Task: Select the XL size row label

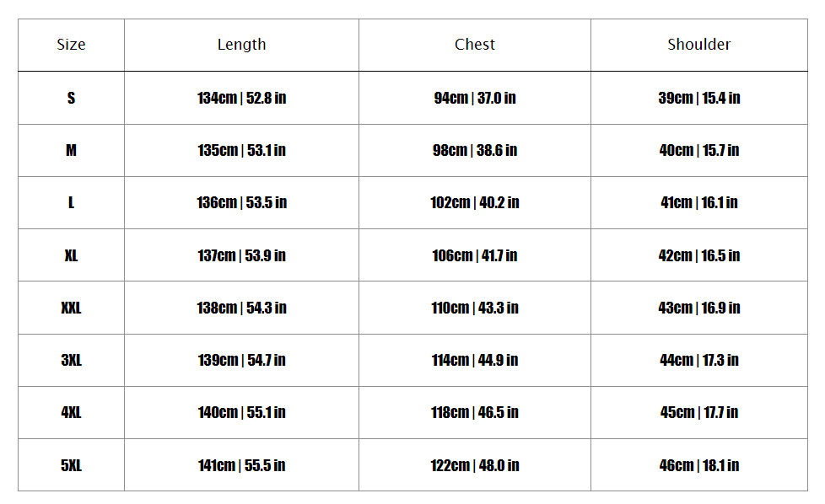Action: pos(71,255)
